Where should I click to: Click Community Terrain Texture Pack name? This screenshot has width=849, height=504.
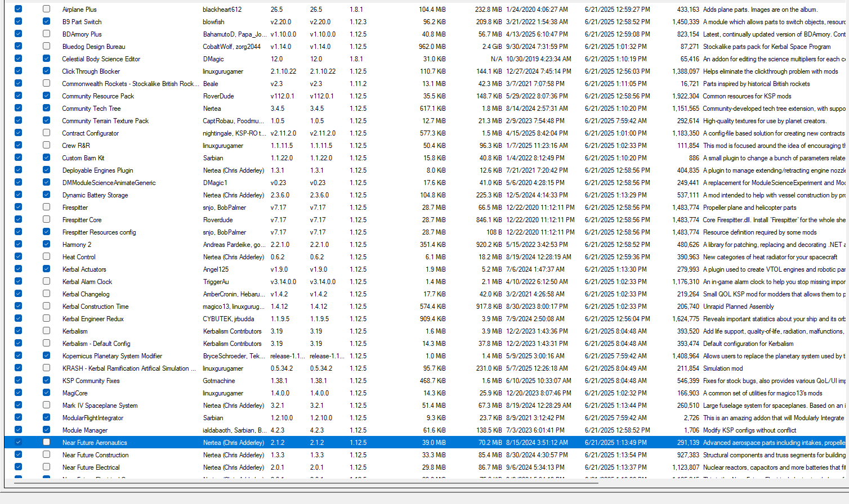coord(105,121)
